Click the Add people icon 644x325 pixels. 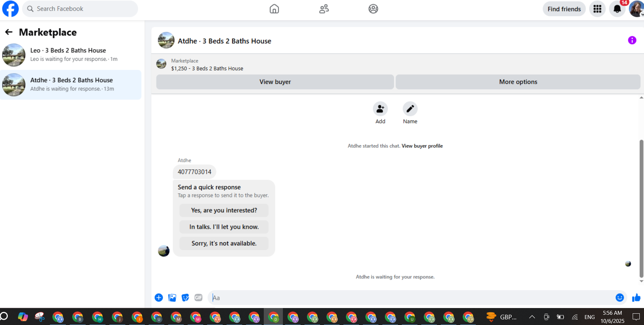click(380, 109)
